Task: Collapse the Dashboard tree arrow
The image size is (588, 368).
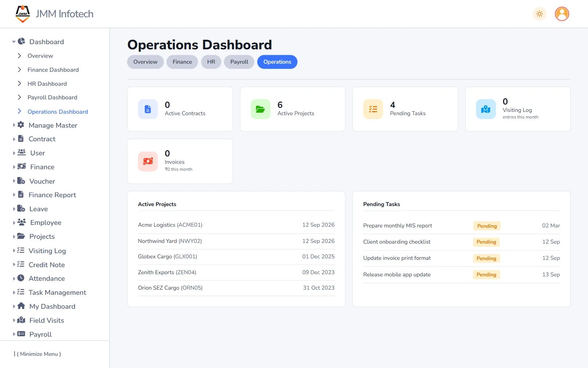Action: pos(14,42)
